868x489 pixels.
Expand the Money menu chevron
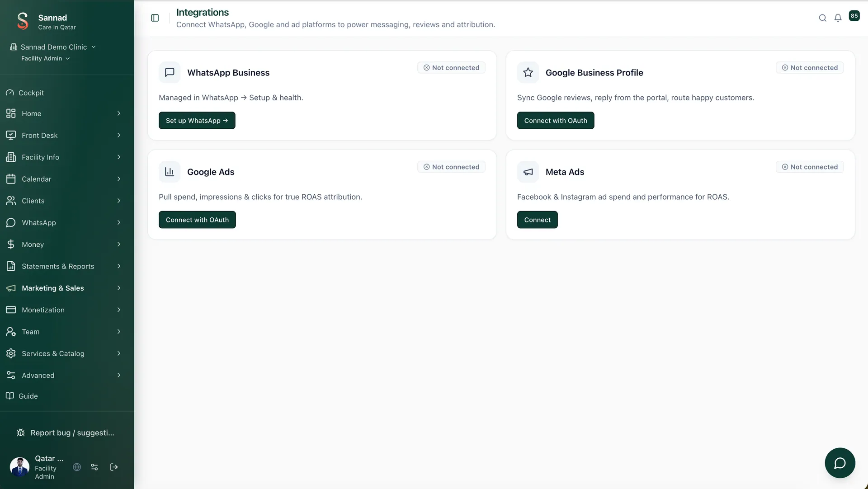[x=119, y=244]
